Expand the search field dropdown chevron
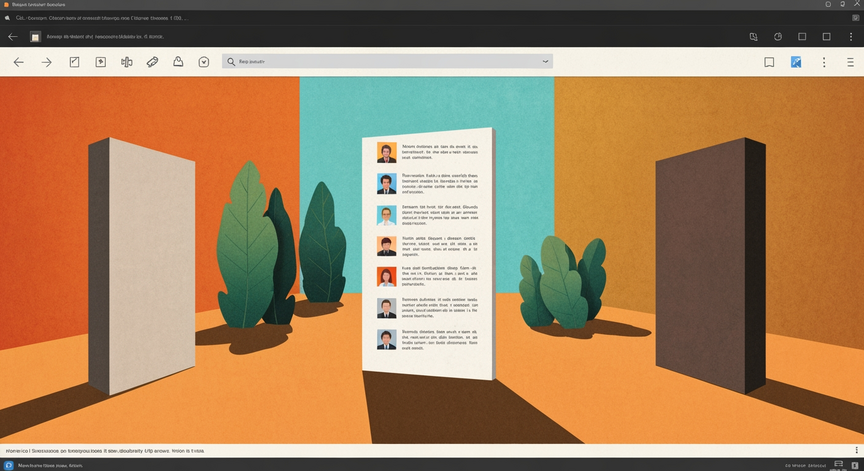The image size is (864, 471). (x=546, y=62)
